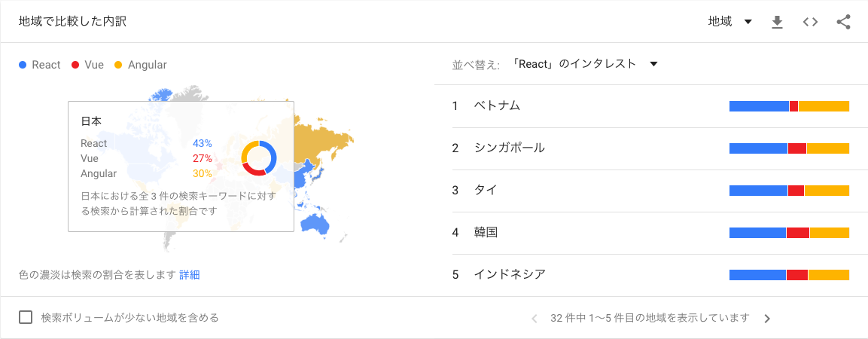Click the previous page arrow

click(x=535, y=318)
